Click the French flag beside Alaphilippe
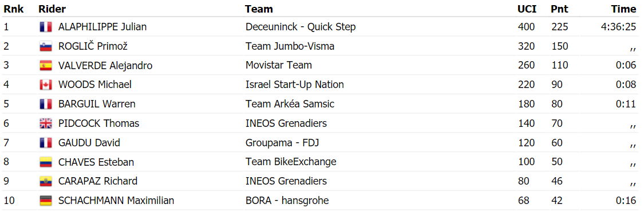This screenshot has width=644, height=212. coord(46,27)
